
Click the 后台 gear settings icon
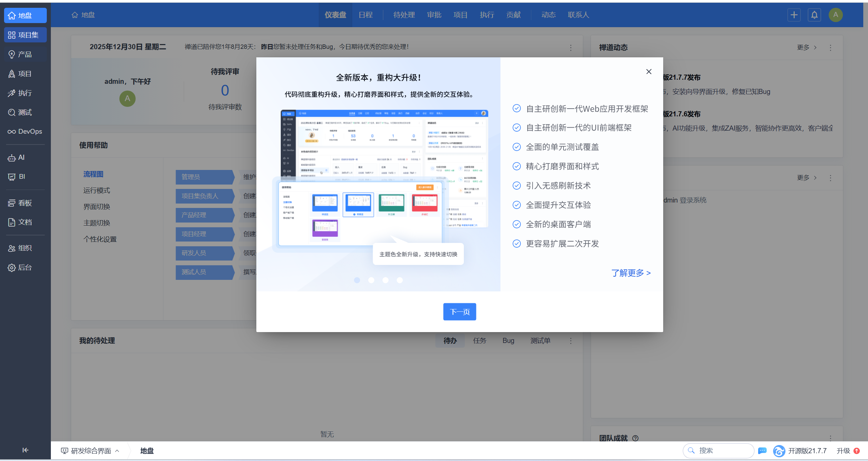(x=12, y=268)
